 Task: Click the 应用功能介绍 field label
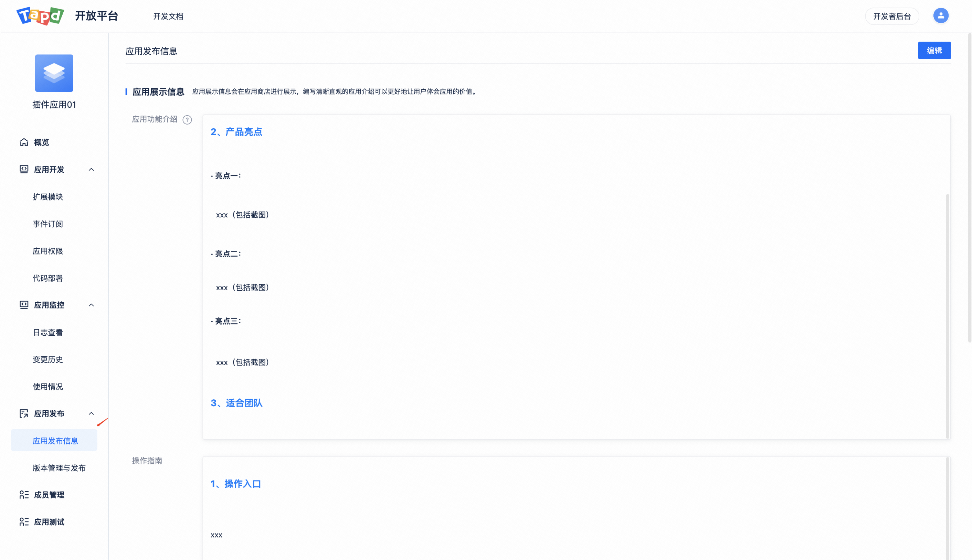pos(155,119)
